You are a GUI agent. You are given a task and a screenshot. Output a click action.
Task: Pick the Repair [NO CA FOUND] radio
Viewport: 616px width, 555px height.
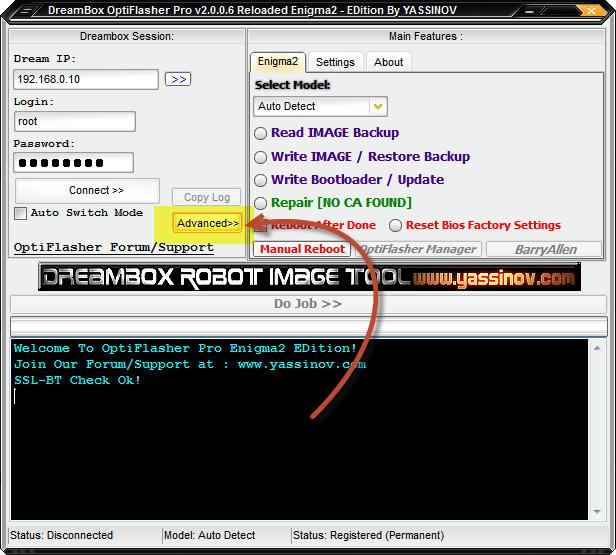point(260,203)
